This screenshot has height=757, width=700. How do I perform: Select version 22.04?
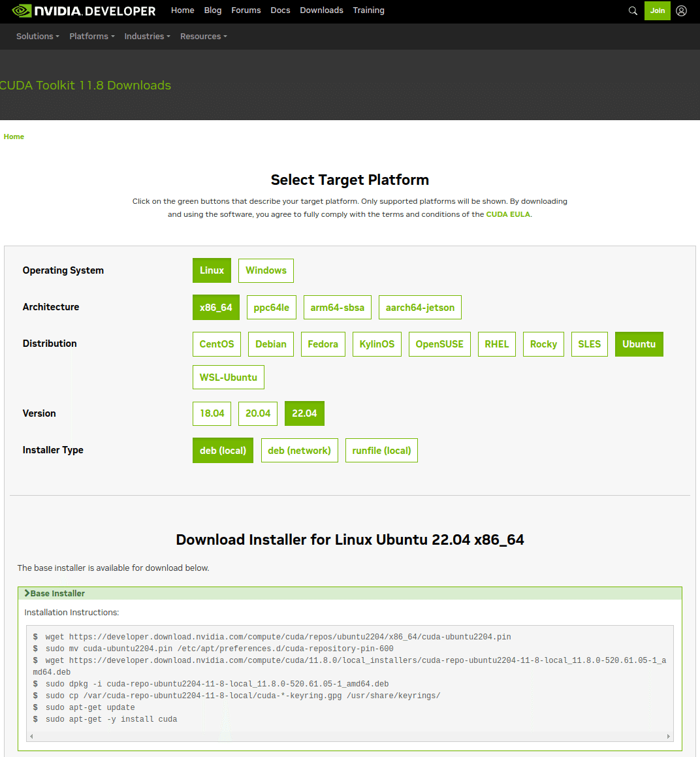[x=305, y=413]
